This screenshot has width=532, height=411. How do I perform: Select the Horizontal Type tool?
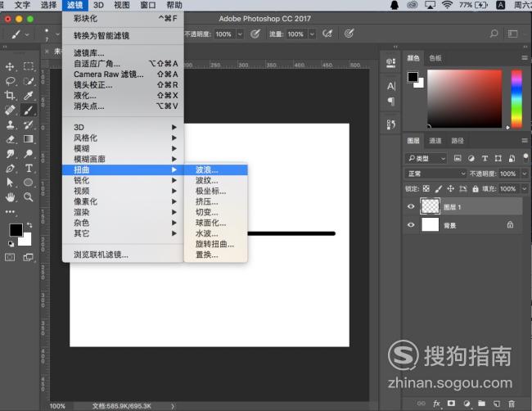click(28, 169)
